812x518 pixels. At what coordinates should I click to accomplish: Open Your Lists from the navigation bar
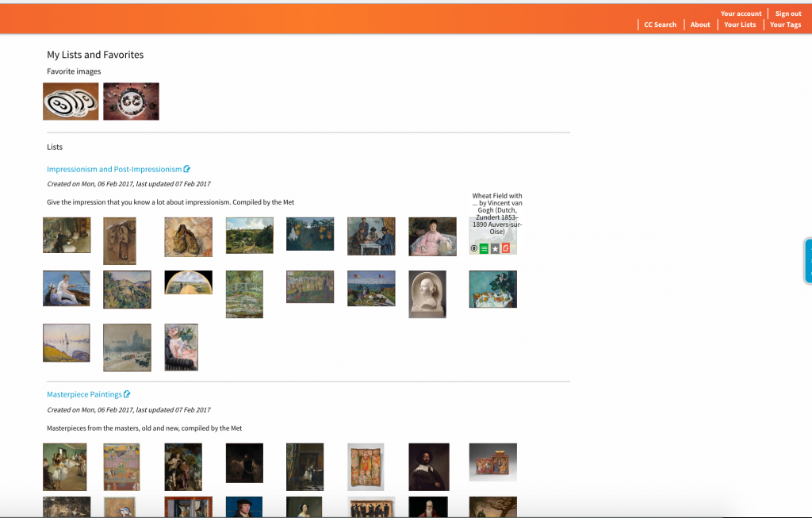point(739,24)
